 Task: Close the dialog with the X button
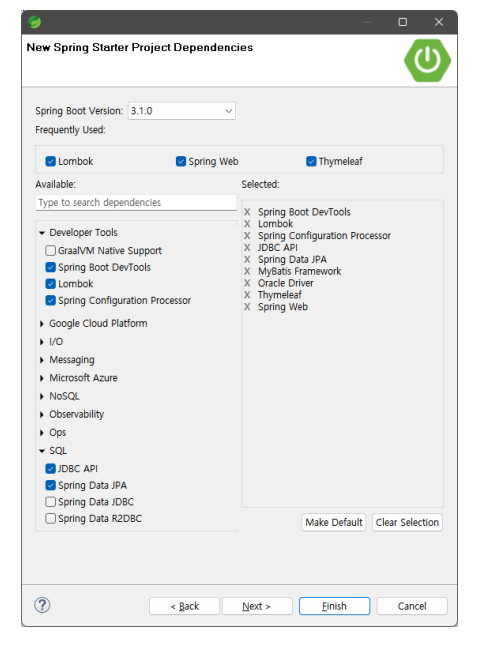(x=439, y=22)
